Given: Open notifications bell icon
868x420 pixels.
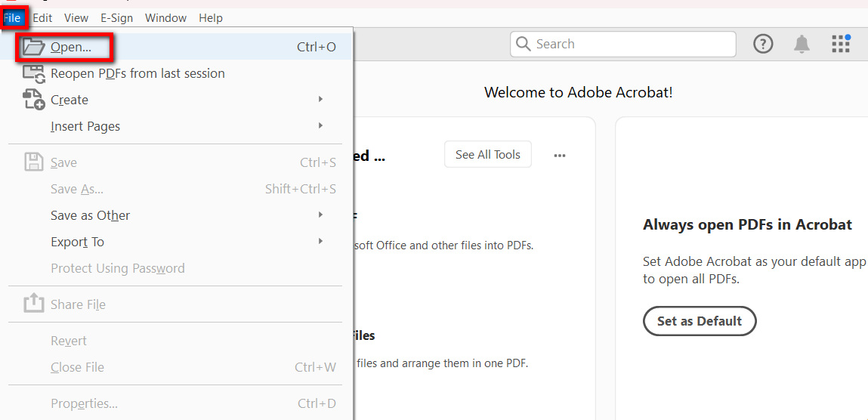Looking at the screenshot, I should click(802, 45).
